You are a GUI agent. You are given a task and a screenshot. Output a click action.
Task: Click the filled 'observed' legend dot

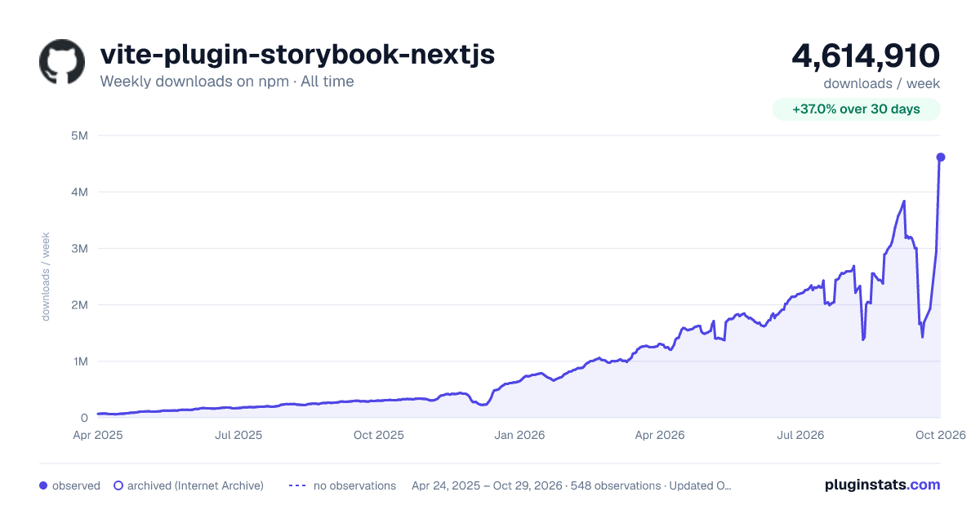43,485
